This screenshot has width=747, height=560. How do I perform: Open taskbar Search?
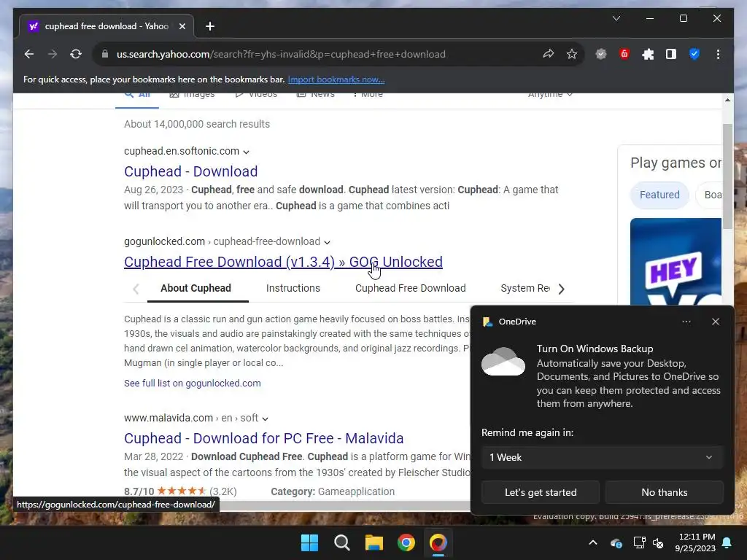tap(342, 542)
